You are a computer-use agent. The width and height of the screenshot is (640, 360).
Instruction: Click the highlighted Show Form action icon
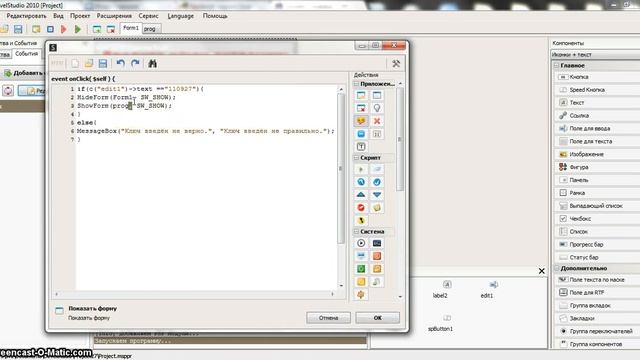coord(361,121)
